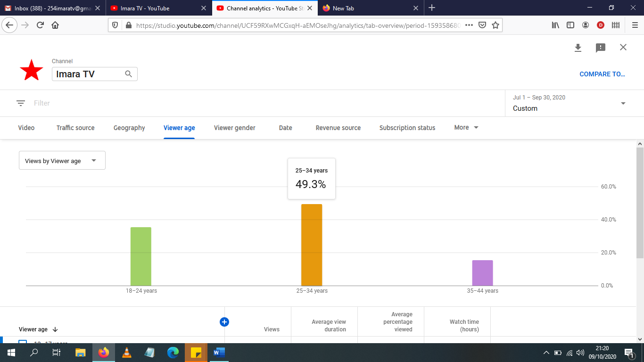Download the analytics report using the download icon
The height and width of the screenshot is (362, 644).
(578, 48)
